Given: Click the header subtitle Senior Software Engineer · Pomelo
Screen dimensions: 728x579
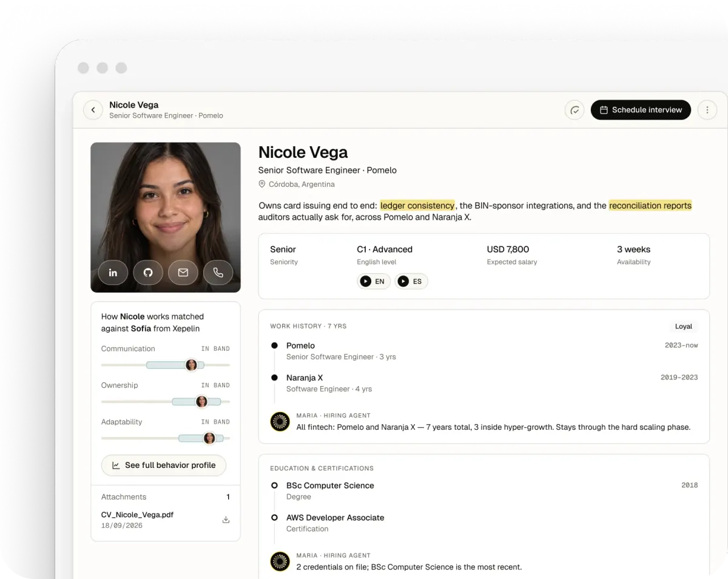Looking at the screenshot, I should click(x=166, y=115).
